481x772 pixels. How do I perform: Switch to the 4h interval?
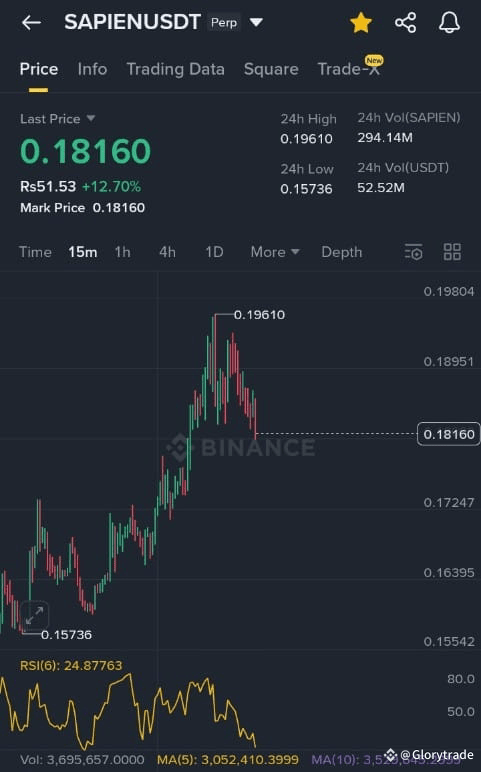pos(167,252)
